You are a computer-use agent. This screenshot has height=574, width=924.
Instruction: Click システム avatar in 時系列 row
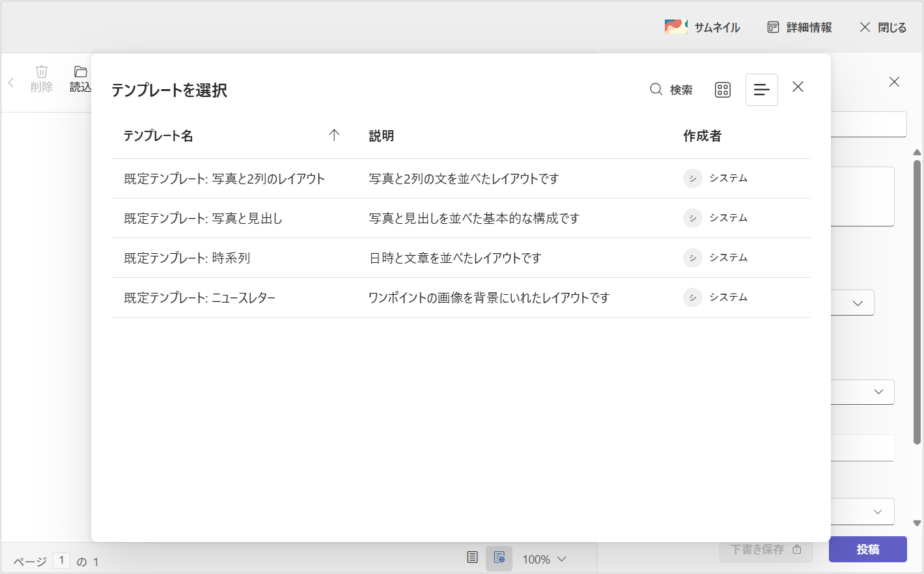click(693, 258)
